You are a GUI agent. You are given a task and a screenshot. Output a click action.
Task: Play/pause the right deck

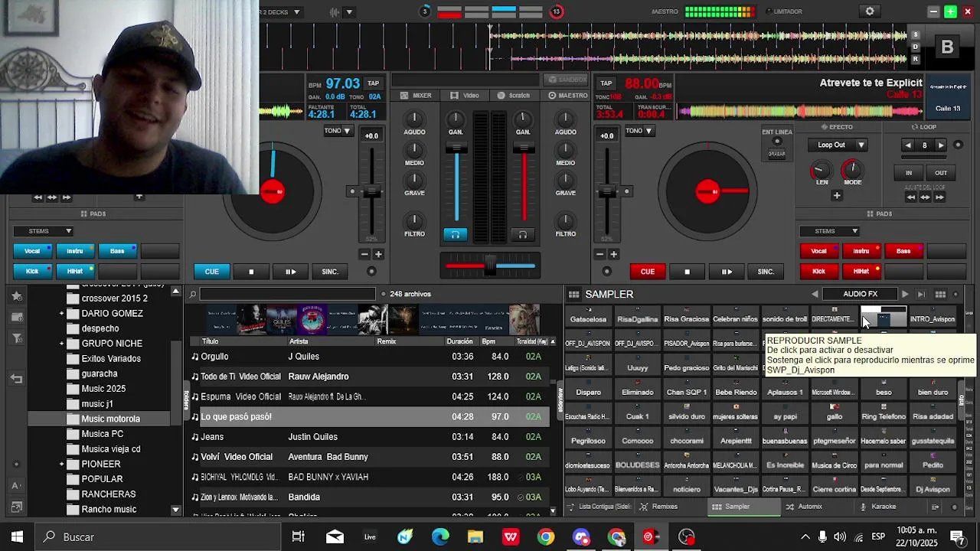tap(726, 272)
